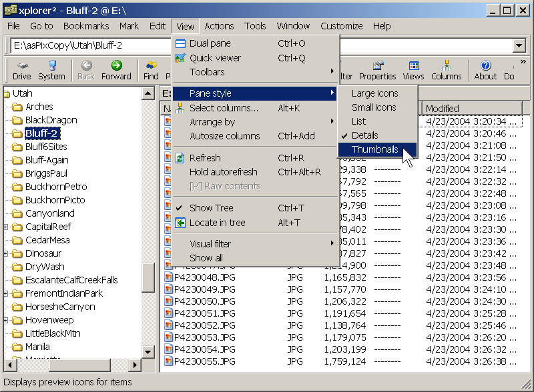Open the address bar dropdown arrow

click(519, 45)
